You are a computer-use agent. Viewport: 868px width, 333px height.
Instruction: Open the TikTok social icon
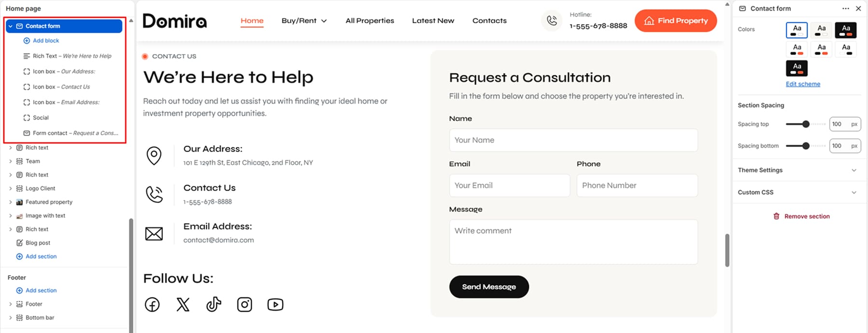pos(214,305)
